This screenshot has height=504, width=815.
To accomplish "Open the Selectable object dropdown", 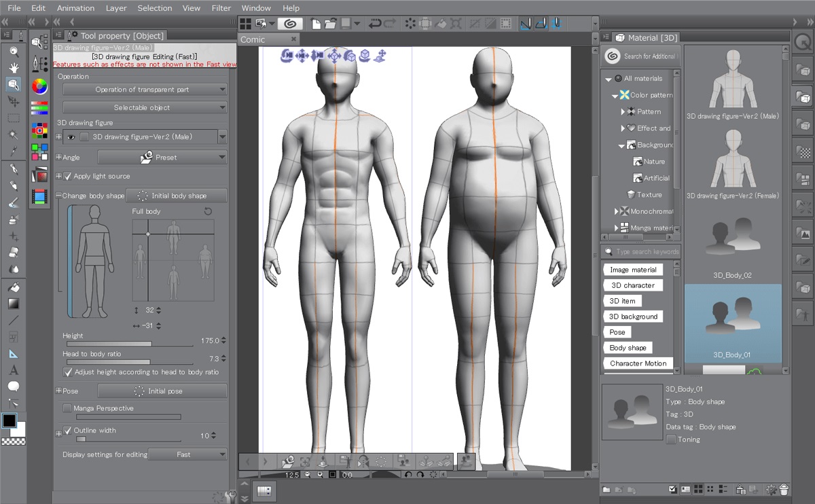I will [x=145, y=107].
